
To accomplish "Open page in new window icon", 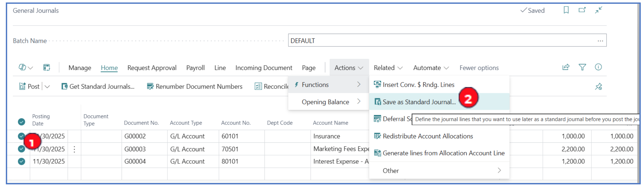I will 582,10.
